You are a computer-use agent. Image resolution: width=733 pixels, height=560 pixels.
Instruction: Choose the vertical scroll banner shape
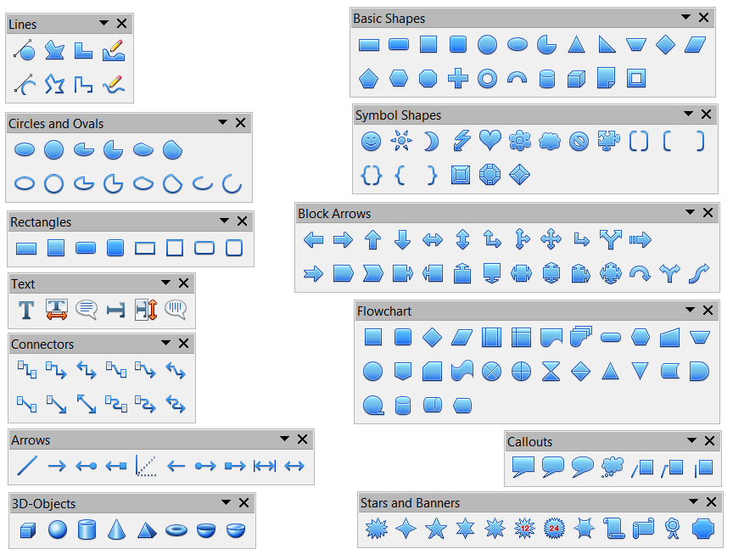click(613, 529)
